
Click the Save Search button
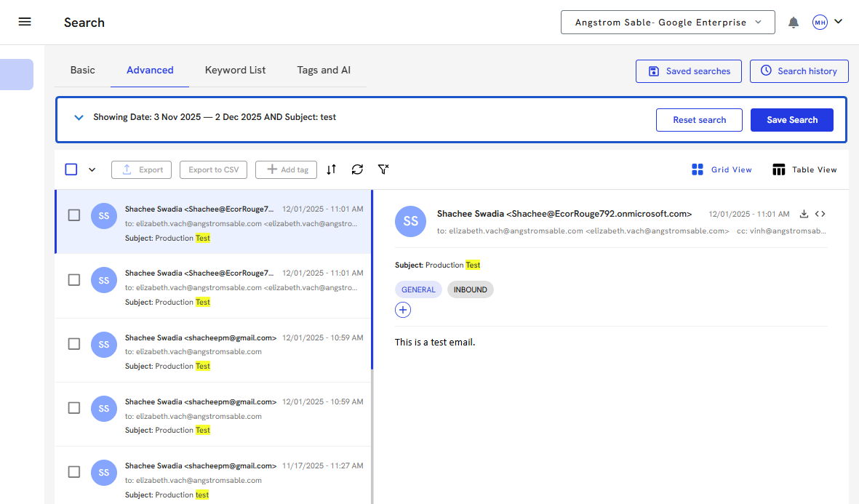click(x=791, y=120)
